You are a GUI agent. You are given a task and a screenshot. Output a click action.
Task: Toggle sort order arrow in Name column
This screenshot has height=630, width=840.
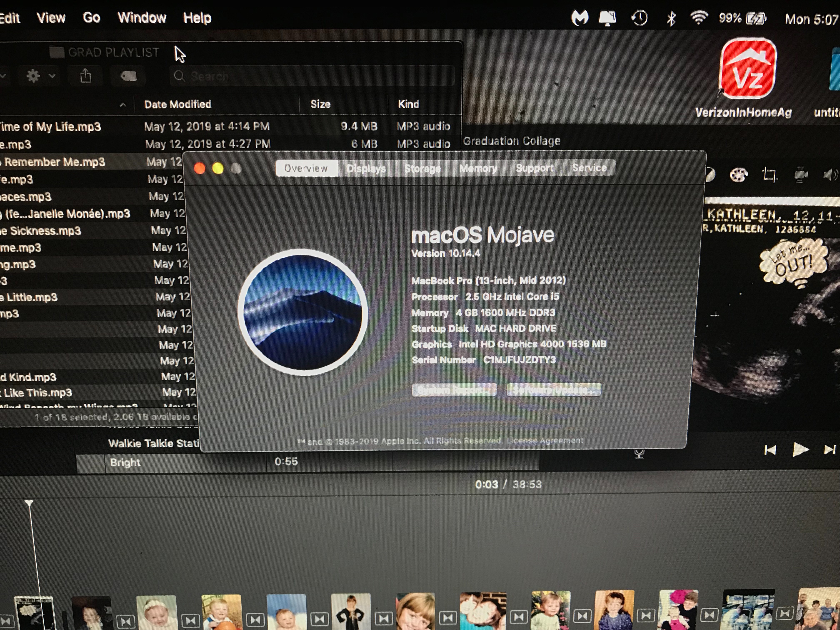[x=123, y=105]
